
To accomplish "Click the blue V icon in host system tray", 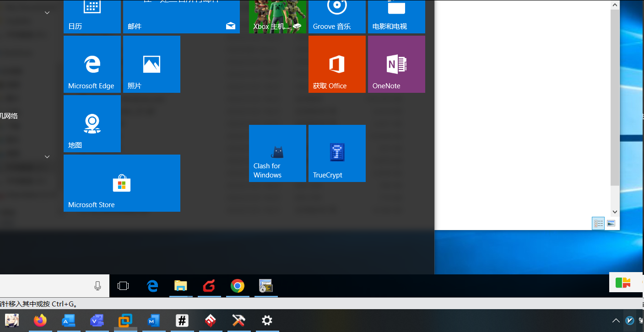I will click(x=630, y=321).
